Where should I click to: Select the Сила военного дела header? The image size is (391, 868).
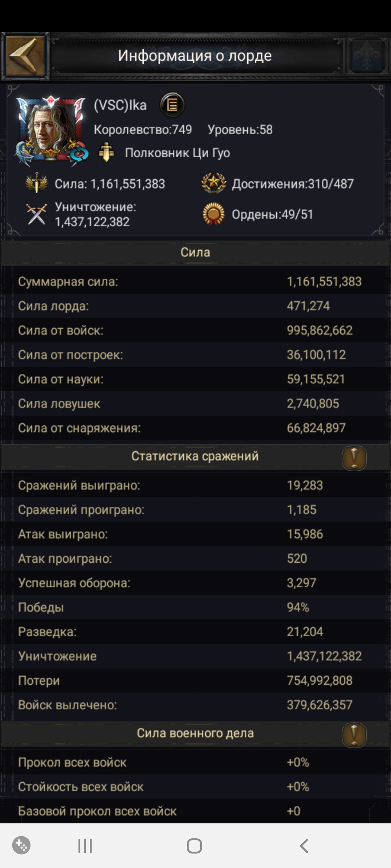pyautogui.click(x=195, y=733)
